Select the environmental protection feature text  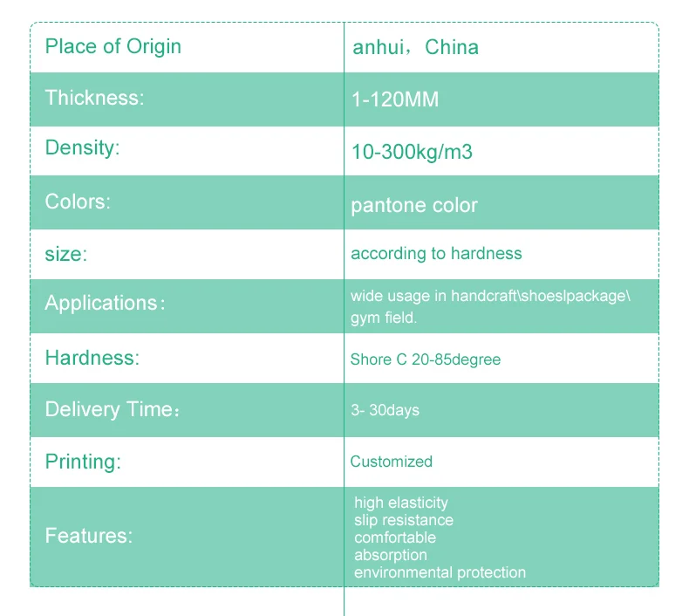[x=440, y=572]
